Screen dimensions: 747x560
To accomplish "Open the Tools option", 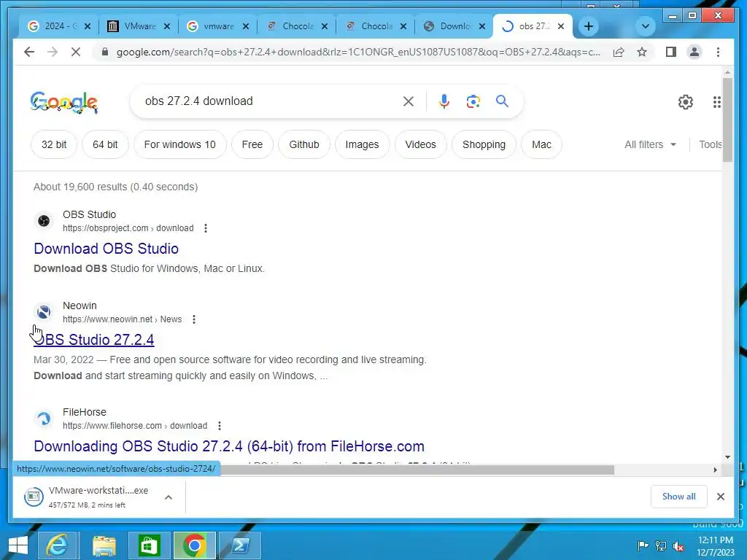I will point(711,144).
